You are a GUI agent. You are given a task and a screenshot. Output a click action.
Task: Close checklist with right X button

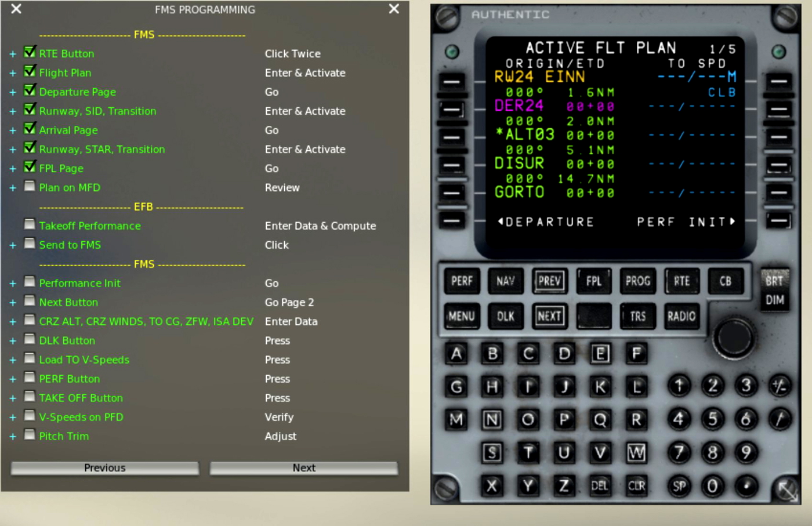pos(394,9)
